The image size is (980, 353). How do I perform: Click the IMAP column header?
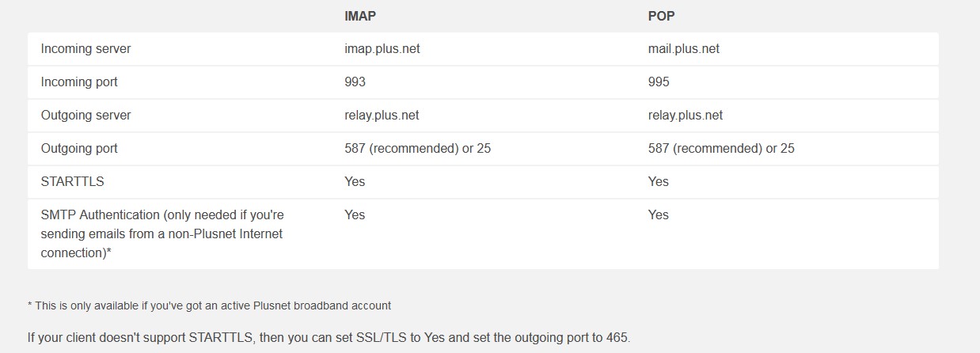coord(359,15)
